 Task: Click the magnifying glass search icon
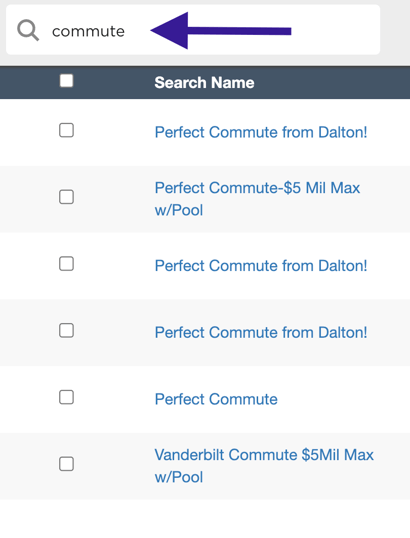[28, 30]
